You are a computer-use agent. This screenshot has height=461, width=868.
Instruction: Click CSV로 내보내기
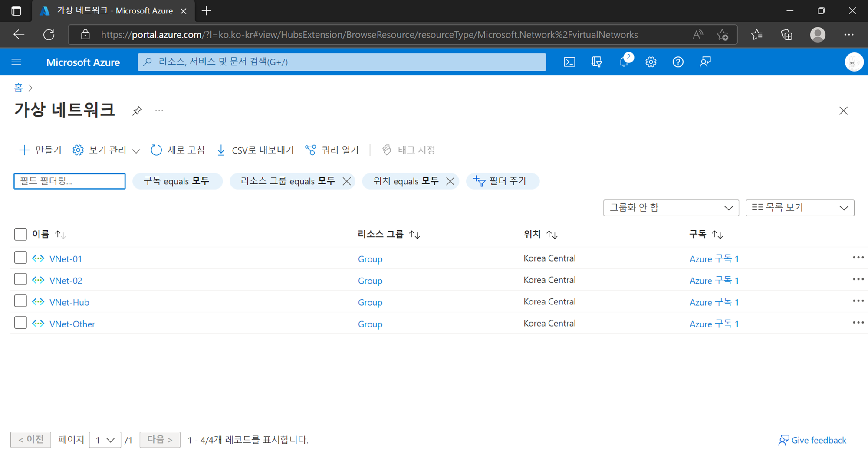[255, 150]
